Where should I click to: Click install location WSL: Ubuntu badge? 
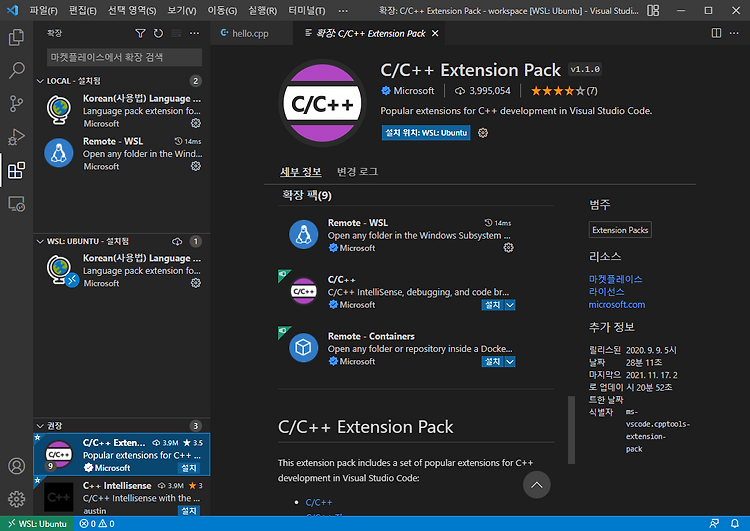point(426,133)
